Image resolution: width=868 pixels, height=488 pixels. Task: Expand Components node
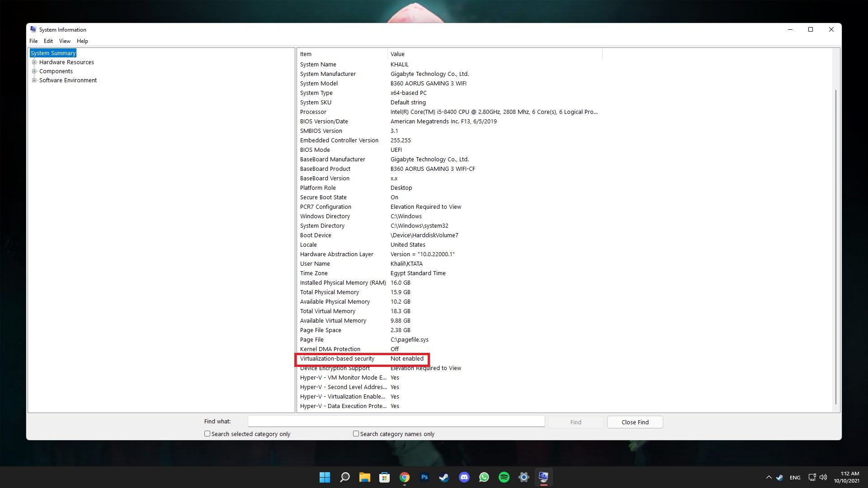(x=34, y=71)
